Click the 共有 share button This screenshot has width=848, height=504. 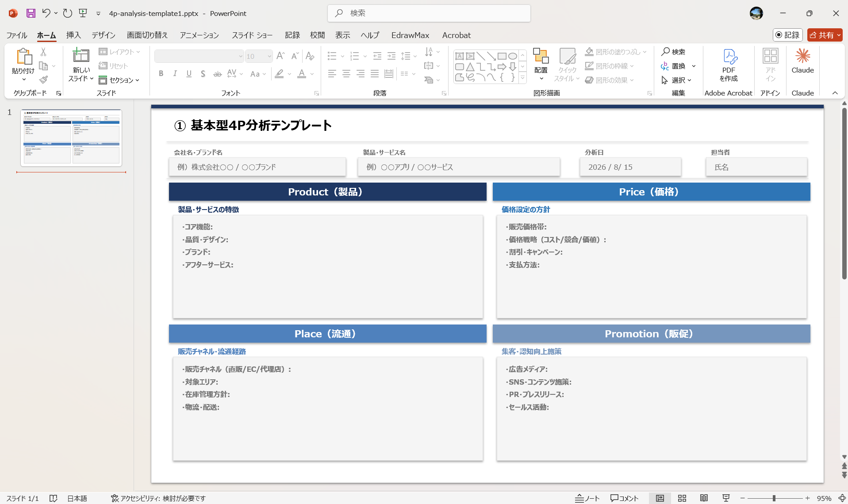825,35
